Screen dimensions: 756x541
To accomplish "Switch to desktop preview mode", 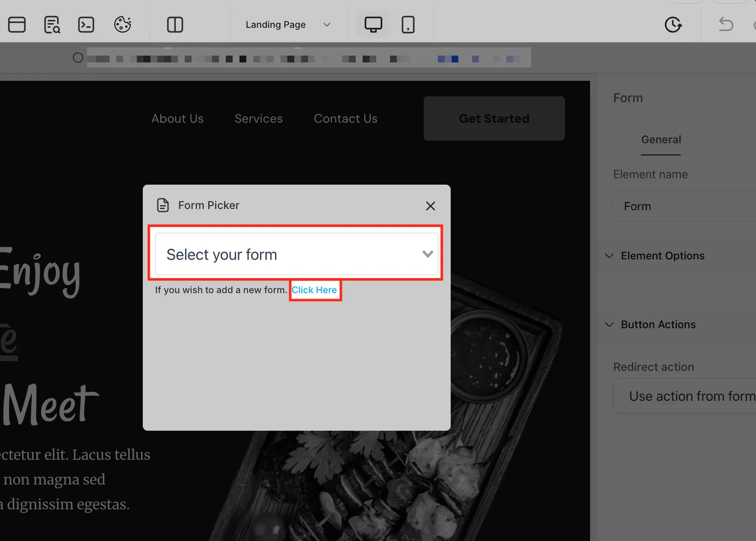I will click(373, 25).
